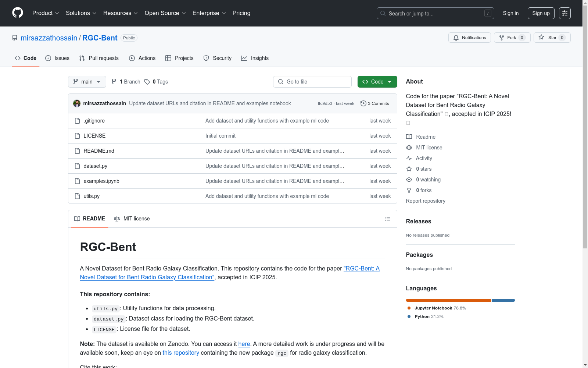Click the eye icon next to 0 watching

tap(409, 180)
